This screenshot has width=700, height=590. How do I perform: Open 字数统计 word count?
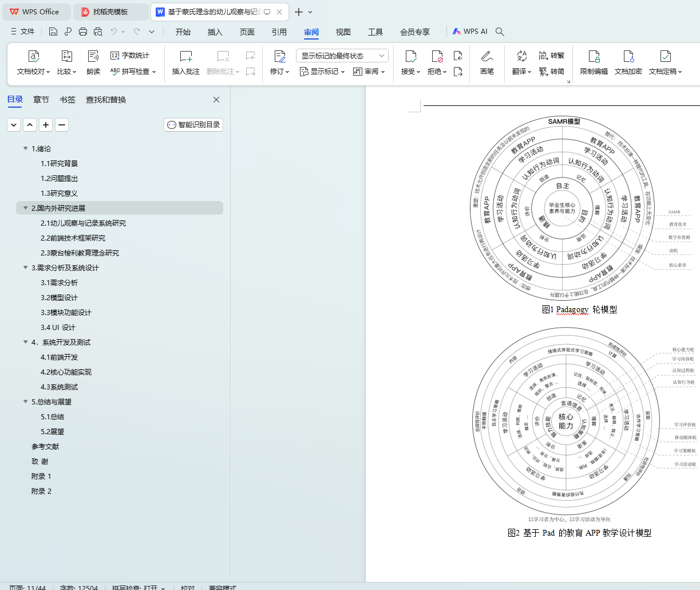coord(130,56)
